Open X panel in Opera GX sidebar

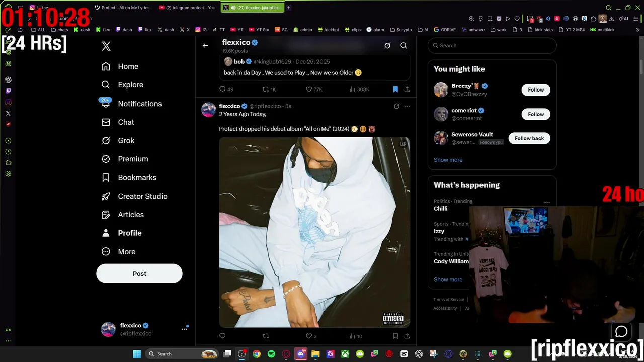(8, 113)
